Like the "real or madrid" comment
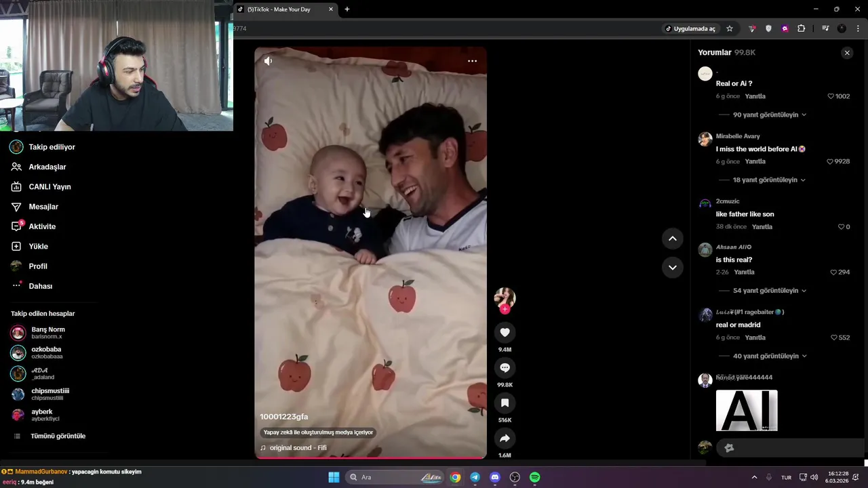 834,338
